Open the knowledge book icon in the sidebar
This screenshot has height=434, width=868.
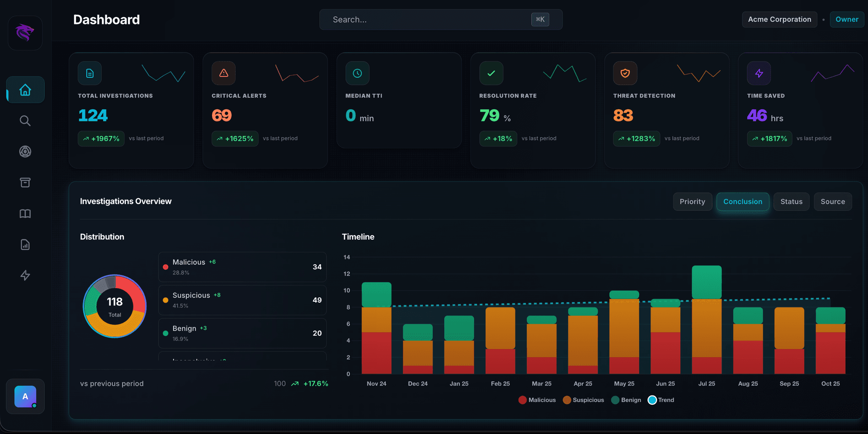click(25, 214)
